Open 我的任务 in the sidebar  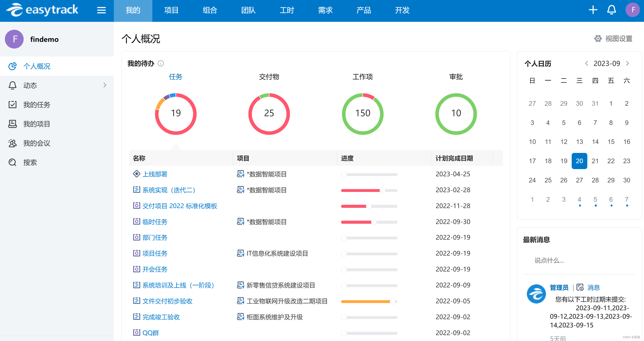57,104
